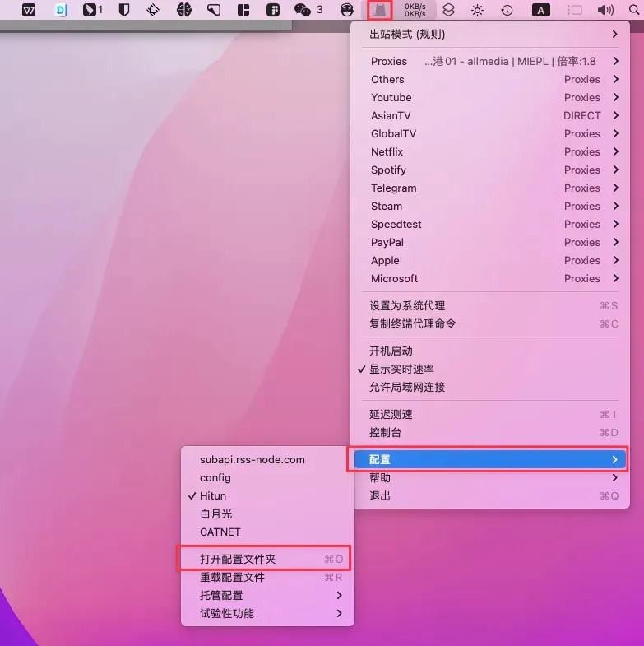
Task: Select the config profile
Action: tap(267, 478)
